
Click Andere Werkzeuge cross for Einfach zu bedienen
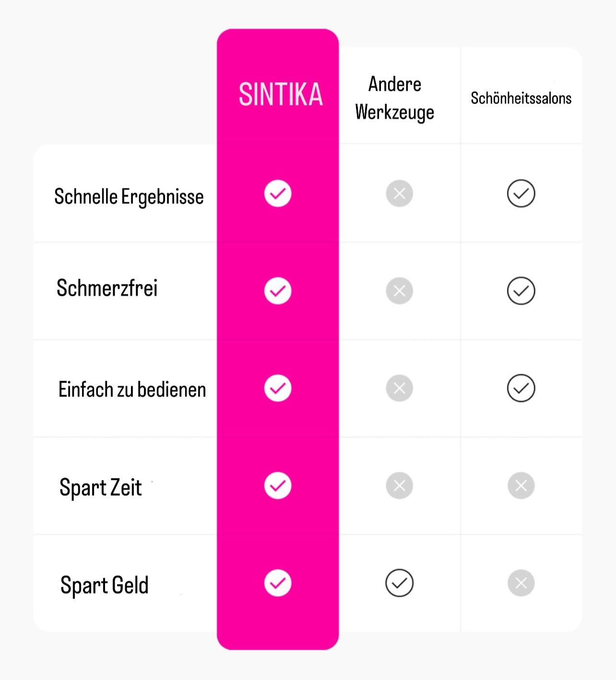tap(399, 388)
